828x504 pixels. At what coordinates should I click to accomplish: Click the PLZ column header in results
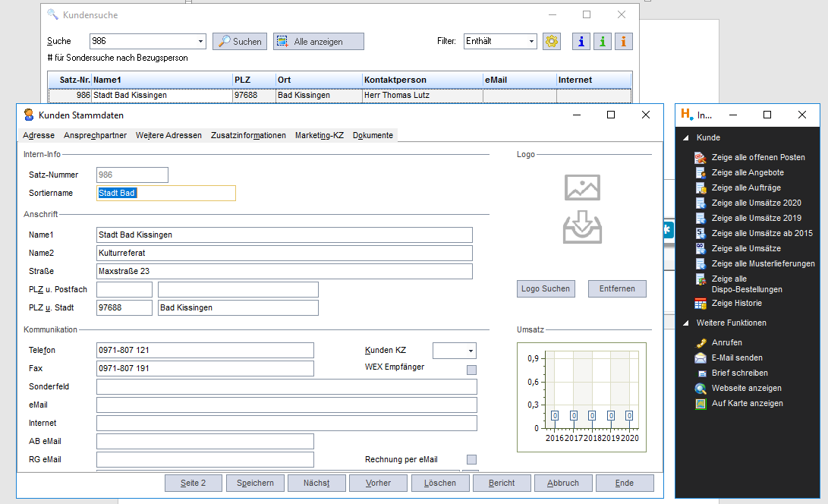coord(254,80)
